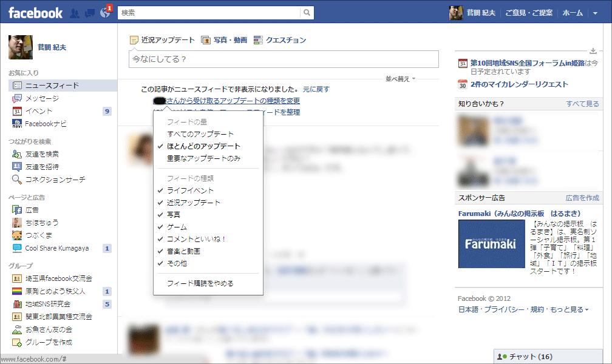Viewport: 612px width, 364px height.
Task: Click the グループを作成 plus icon
Action: pos(17,343)
